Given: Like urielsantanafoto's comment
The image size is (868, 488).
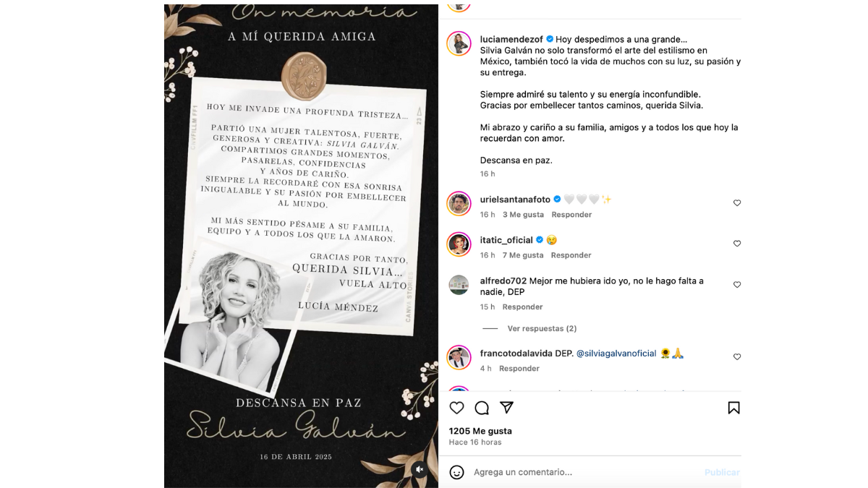Looking at the screenshot, I should pyautogui.click(x=737, y=203).
